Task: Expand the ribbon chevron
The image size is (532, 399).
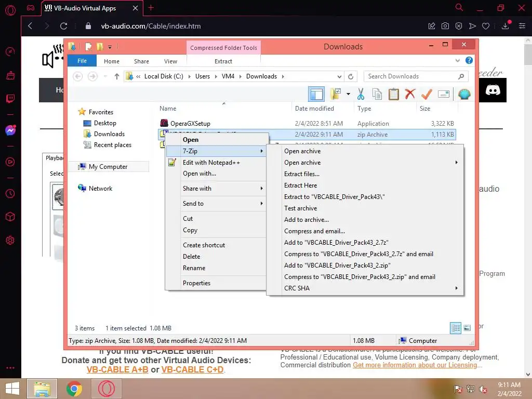Action: coord(457,60)
